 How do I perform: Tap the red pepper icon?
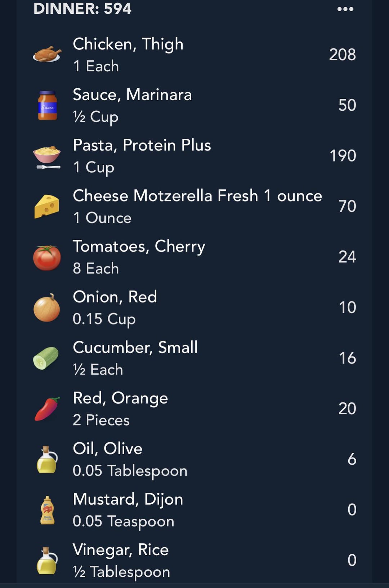click(x=47, y=409)
